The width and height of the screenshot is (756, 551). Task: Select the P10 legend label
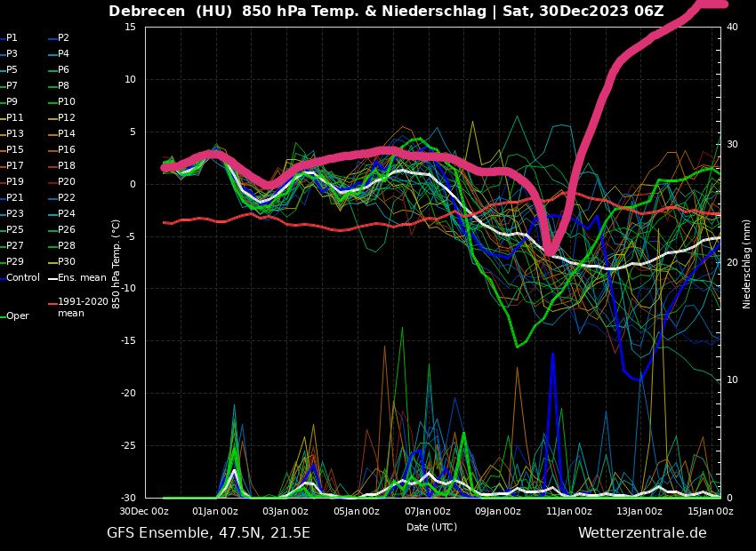(x=67, y=102)
